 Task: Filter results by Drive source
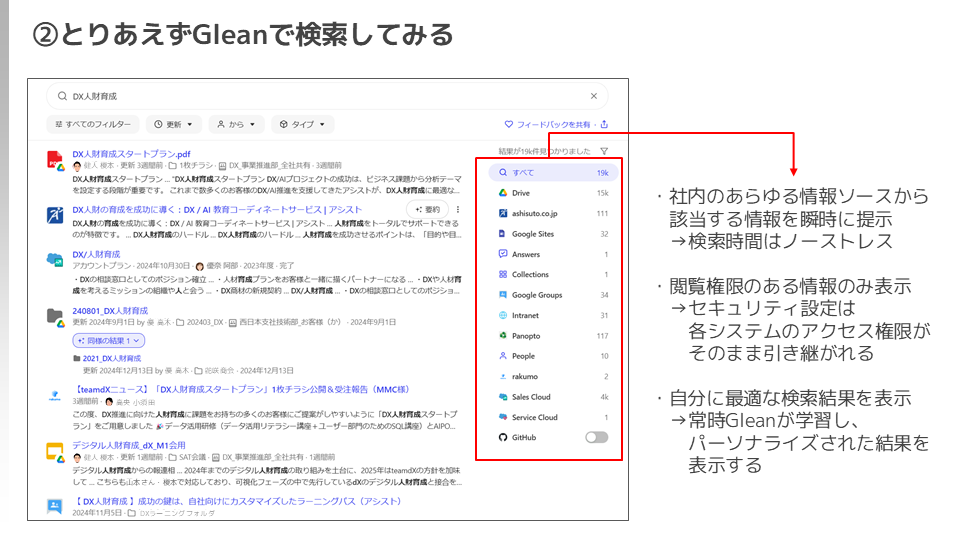(553, 193)
